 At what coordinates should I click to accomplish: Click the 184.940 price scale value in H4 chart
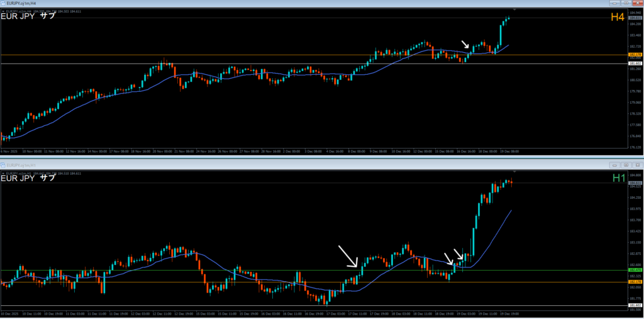tap(635, 13)
